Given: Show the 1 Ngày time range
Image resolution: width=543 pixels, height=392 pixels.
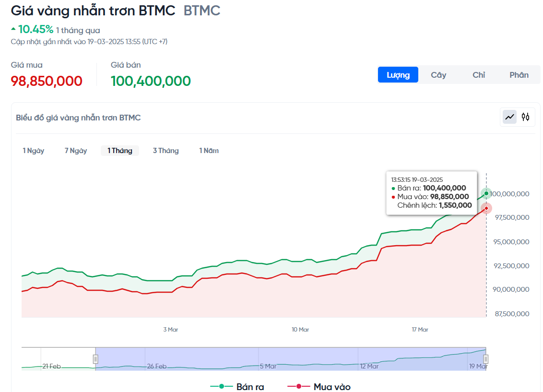Looking at the screenshot, I should [x=34, y=151].
